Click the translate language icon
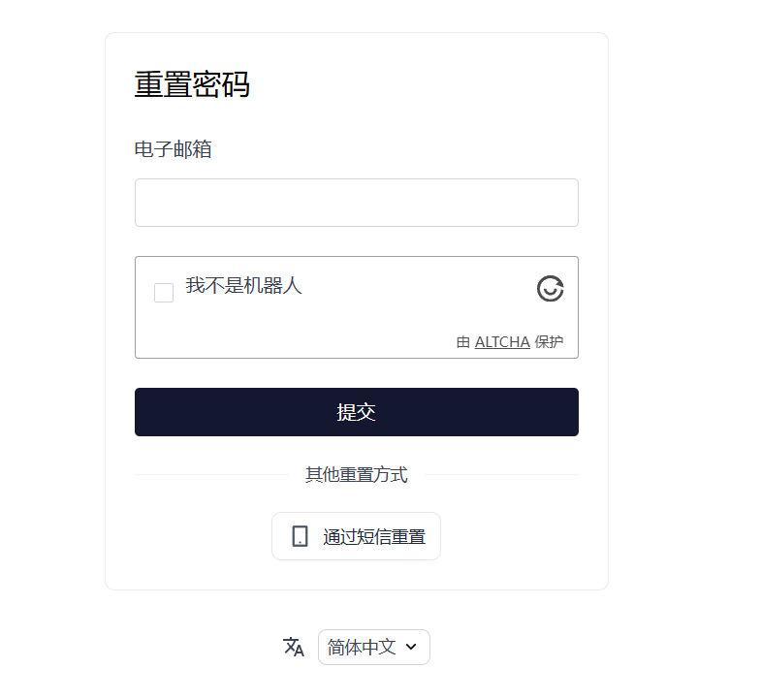The image size is (761, 700). [294, 647]
